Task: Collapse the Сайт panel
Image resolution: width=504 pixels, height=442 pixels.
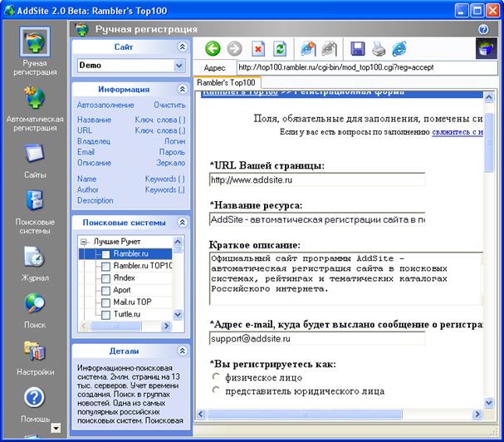Action: (x=182, y=47)
